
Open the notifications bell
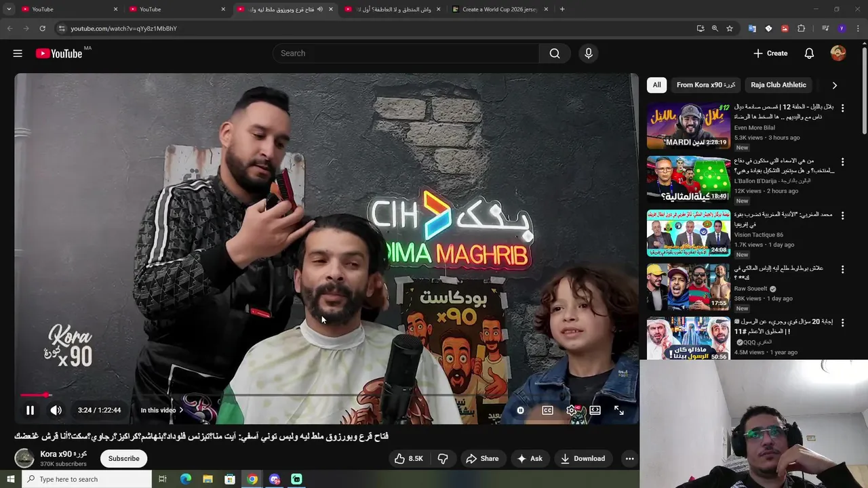tap(809, 54)
